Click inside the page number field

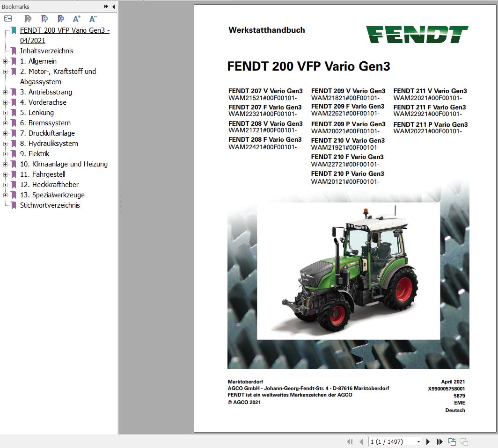(388, 441)
